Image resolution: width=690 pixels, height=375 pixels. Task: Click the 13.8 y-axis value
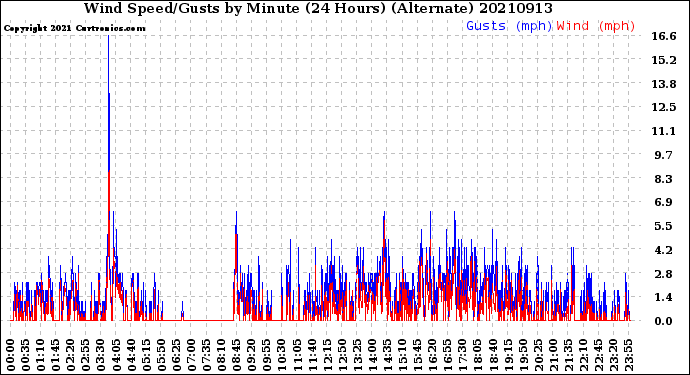(x=664, y=84)
